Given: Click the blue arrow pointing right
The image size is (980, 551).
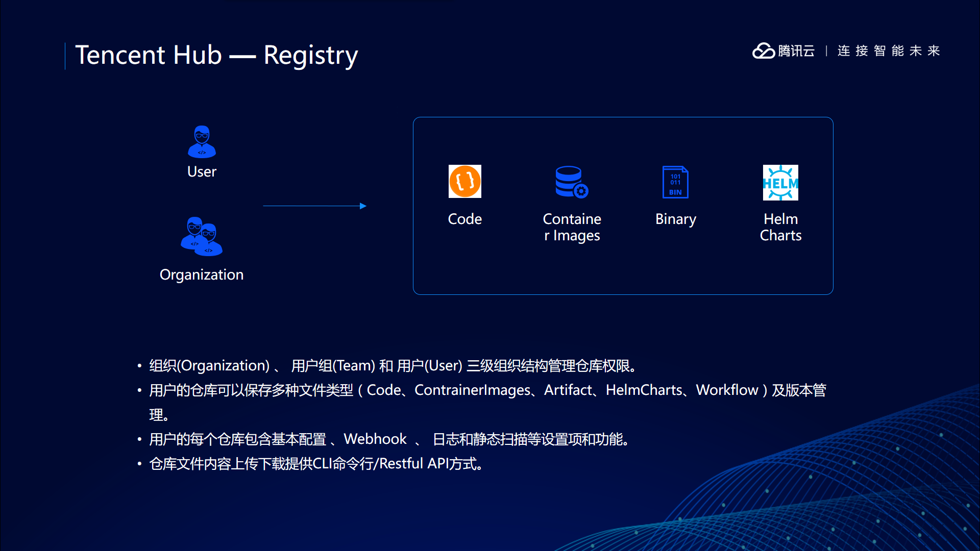Looking at the screenshot, I should (314, 206).
